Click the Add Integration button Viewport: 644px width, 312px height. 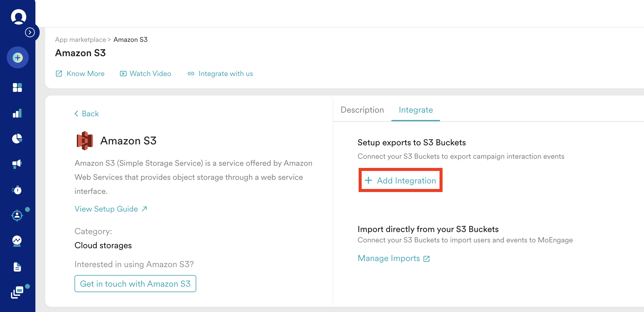[400, 180]
